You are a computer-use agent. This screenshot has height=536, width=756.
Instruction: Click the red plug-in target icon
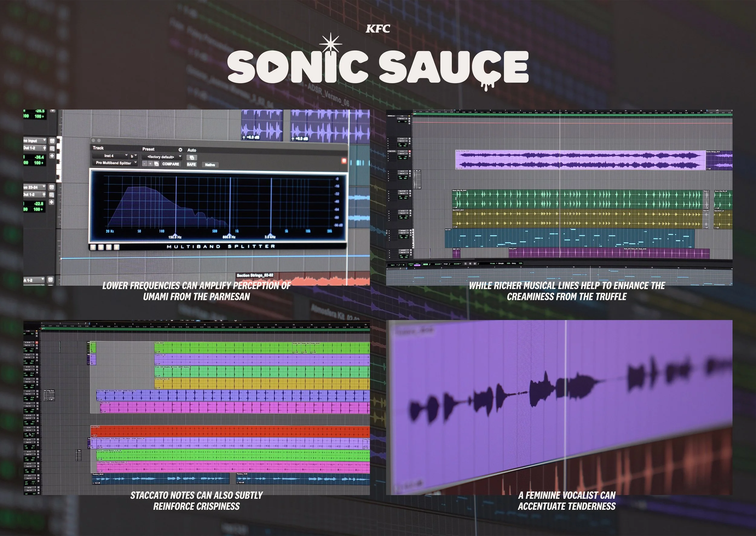point(344,161)
